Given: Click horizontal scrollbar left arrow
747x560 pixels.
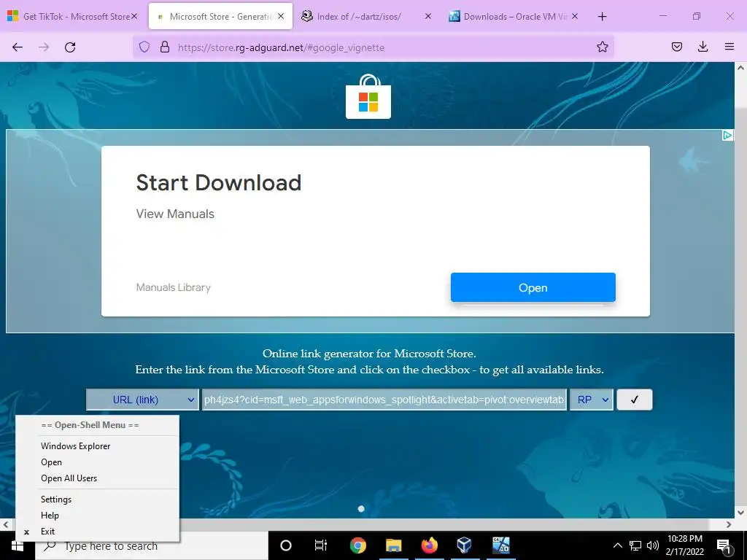Looking at the screenshot, I should pyautogui.click(x=6, y=525).
